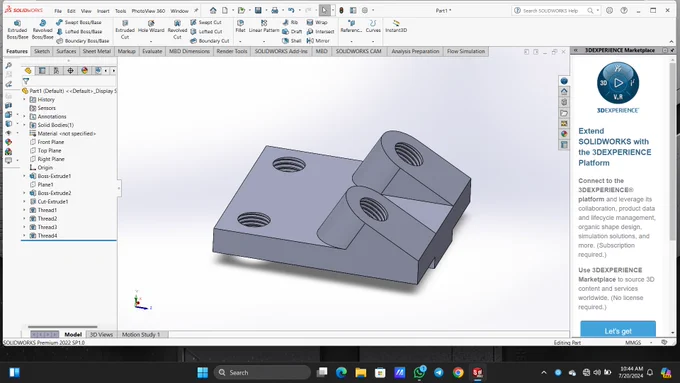
Task: Expand the Boss-Extrude1 feature
Action: tap(24, 176)
